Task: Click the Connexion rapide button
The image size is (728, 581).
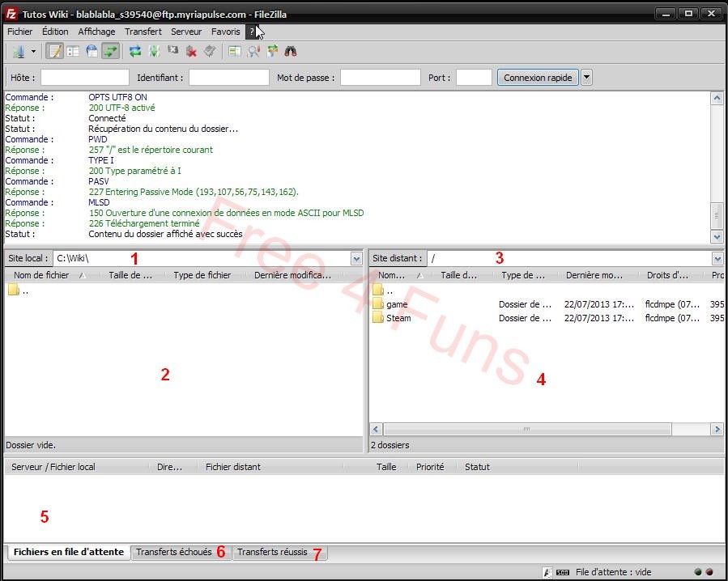Action: (537, 77)
